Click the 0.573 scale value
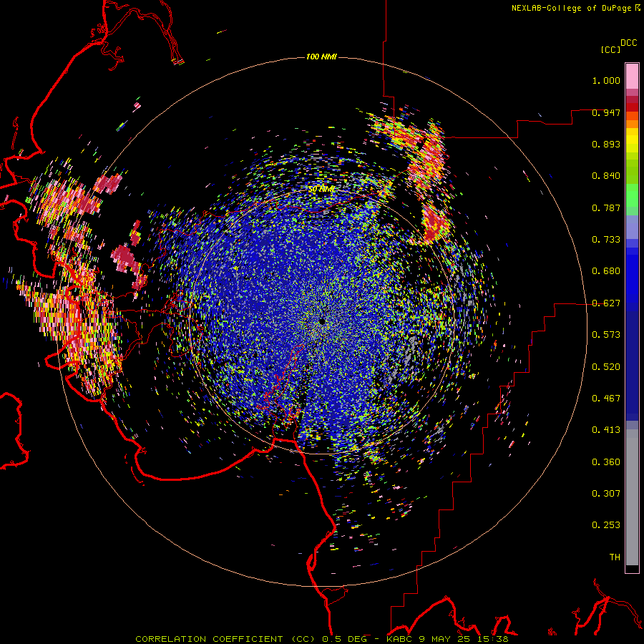The height and width of the screenshot is (644, 644). click(x=606, y=335)
